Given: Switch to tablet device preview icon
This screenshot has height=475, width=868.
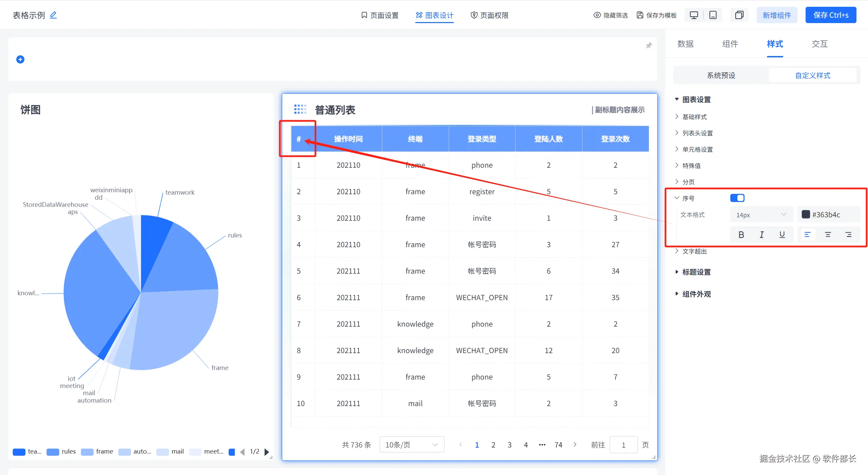Looking at the screenshot, I should (713, 15).
